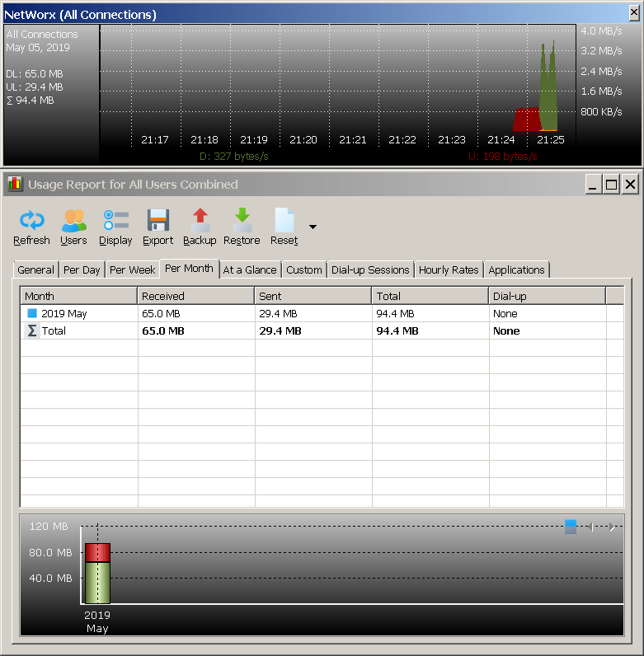The image size is (644, 656).
Task: Click the Refresh toolbar icon
Action: (32, 220)
